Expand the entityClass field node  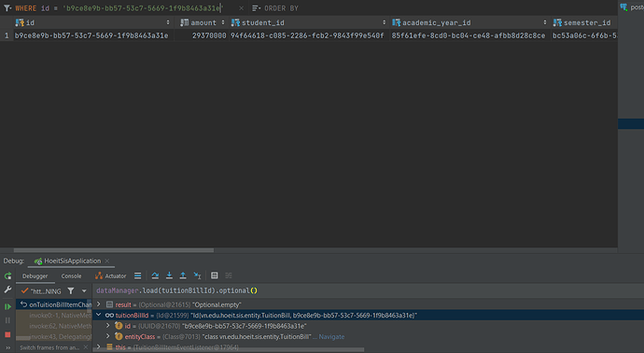point(108,336)
